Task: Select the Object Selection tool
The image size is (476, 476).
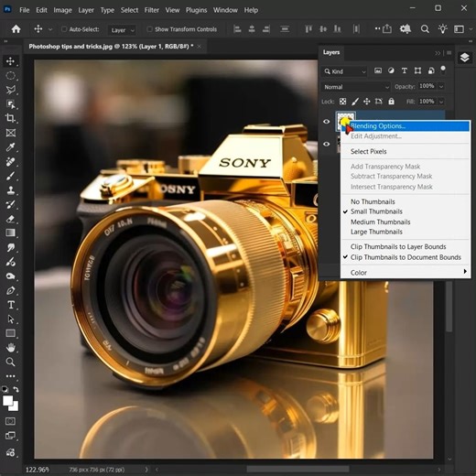Action: 11,104
